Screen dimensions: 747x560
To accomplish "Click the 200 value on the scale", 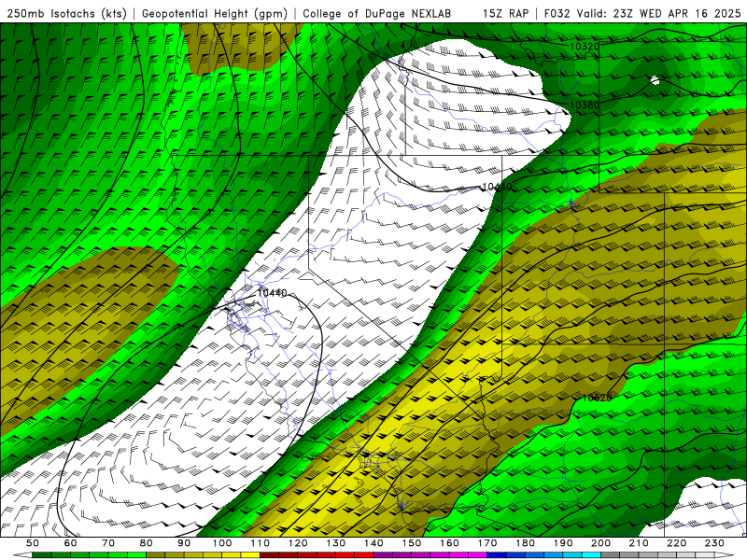I will (600, 543).
